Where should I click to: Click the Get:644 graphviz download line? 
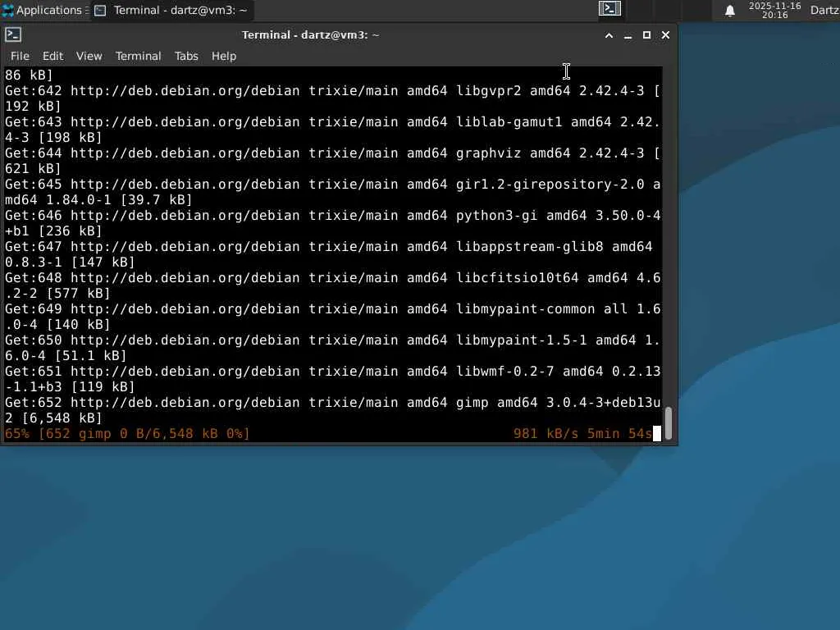tap(333, 161)
